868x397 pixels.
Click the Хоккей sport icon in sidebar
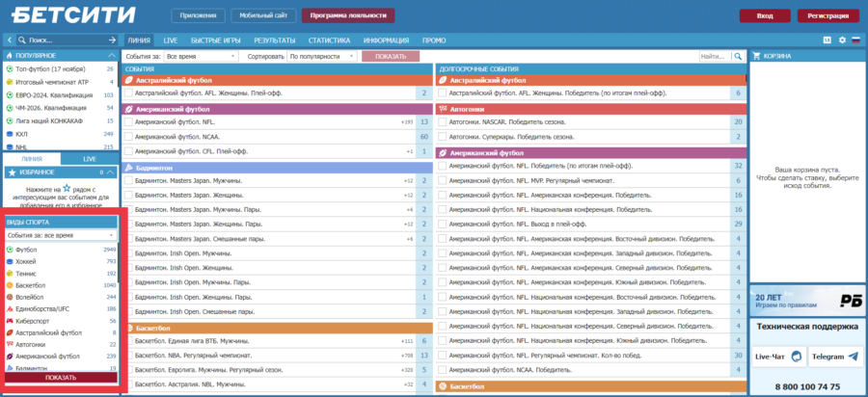10,261
